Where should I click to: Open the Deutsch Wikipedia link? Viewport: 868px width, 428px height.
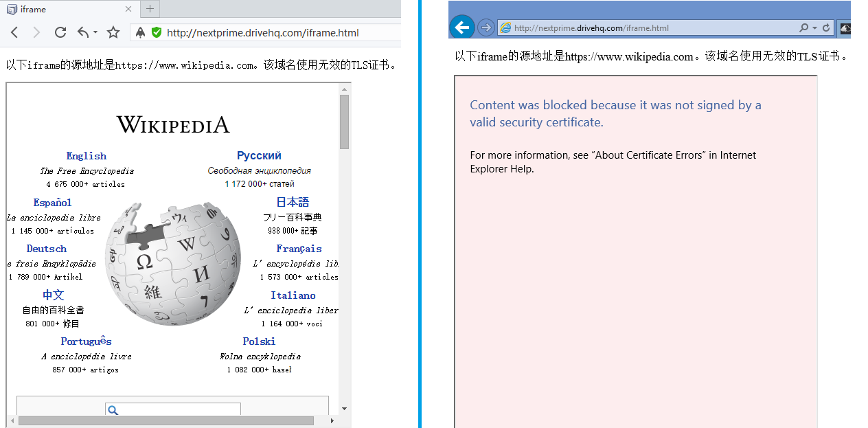pos(47,249)
